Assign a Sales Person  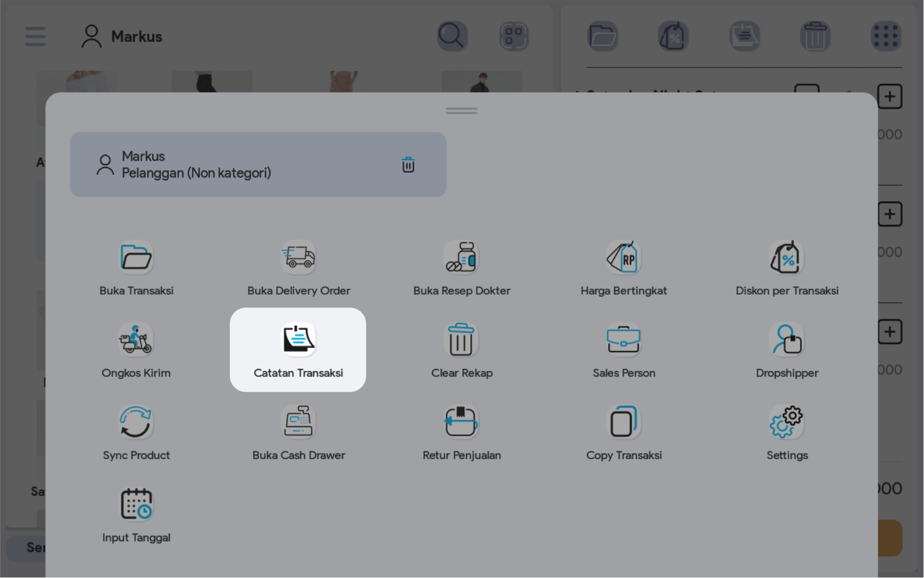(624, 340)
